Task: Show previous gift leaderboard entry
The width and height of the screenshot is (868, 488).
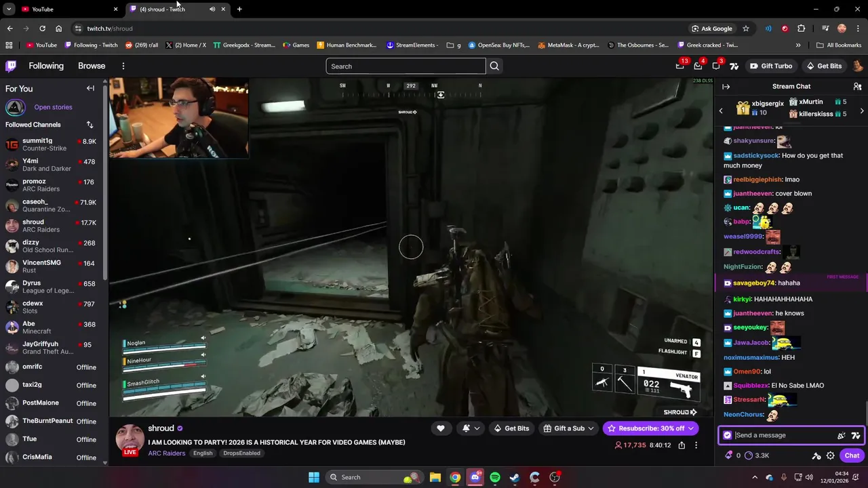Action: [x=721, y=110]
